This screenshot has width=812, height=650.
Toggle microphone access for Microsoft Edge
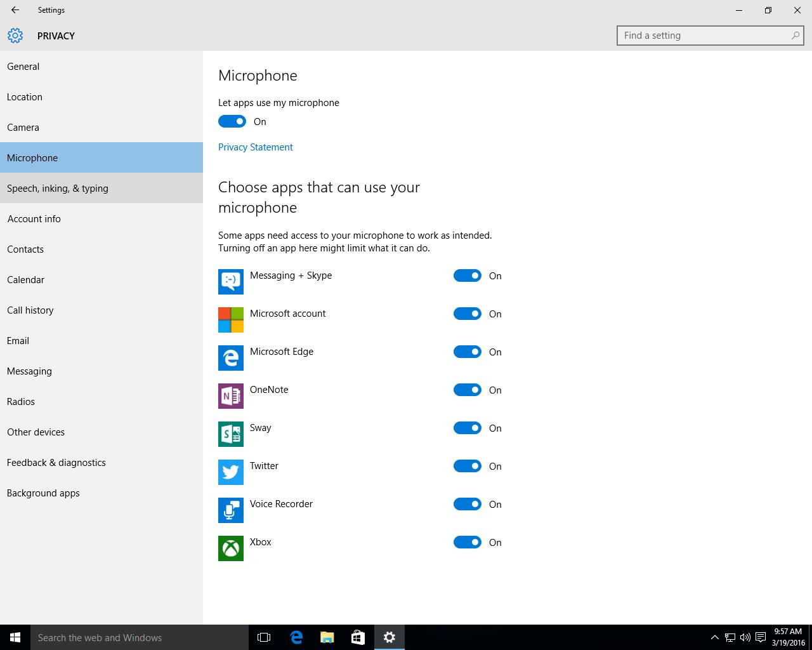468,352
